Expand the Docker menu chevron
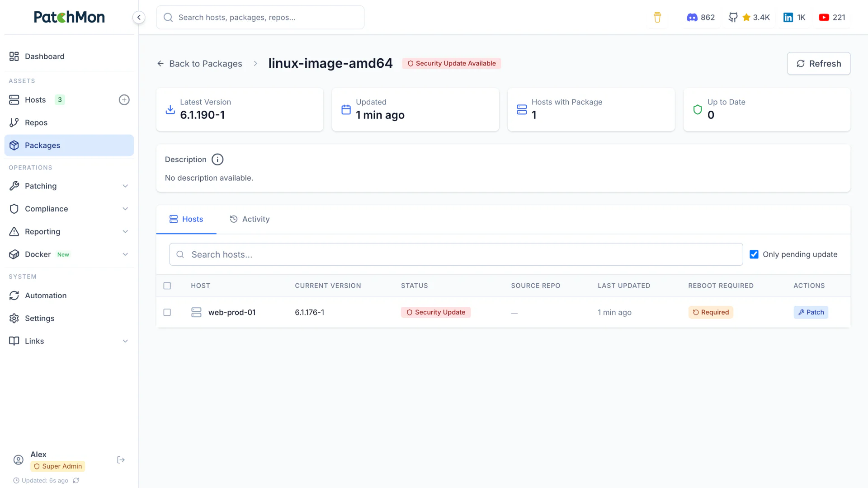This screenshot has height=488, width=868. [x=125, y=254]
